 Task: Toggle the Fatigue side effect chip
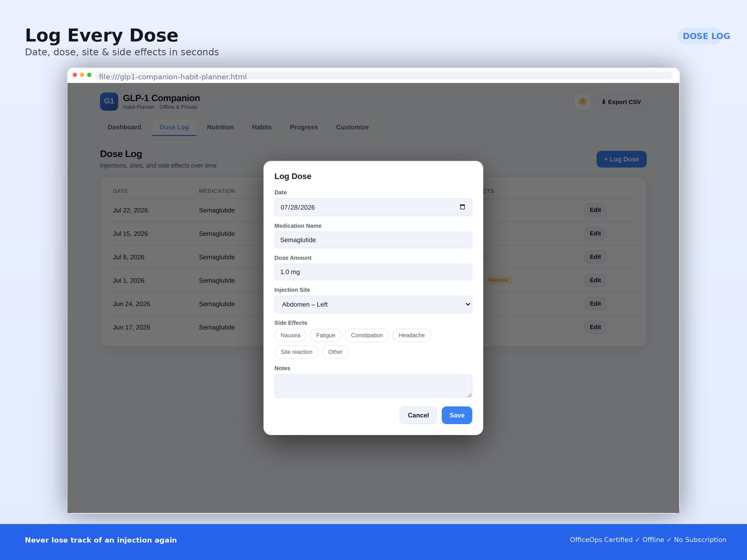pos(326,335)
